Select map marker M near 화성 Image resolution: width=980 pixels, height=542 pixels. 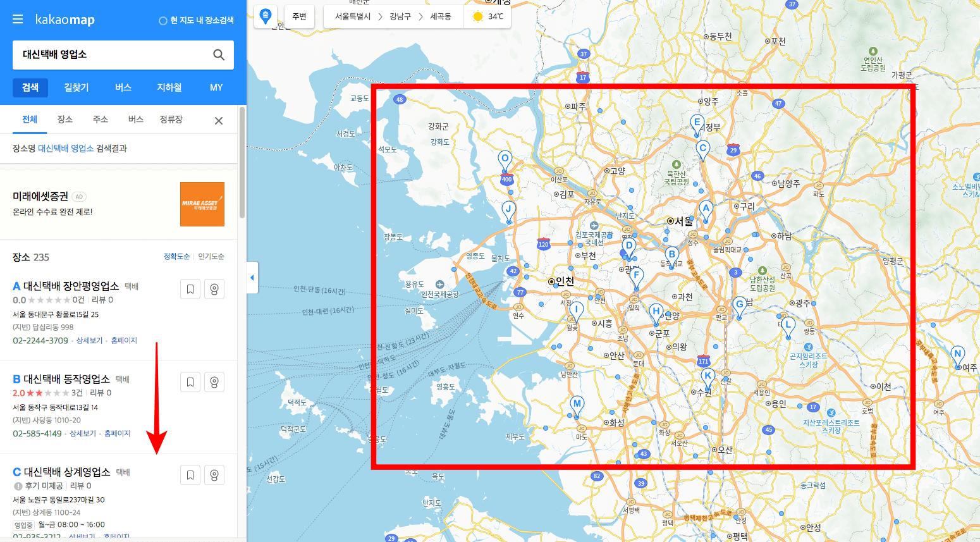point(577,406)
